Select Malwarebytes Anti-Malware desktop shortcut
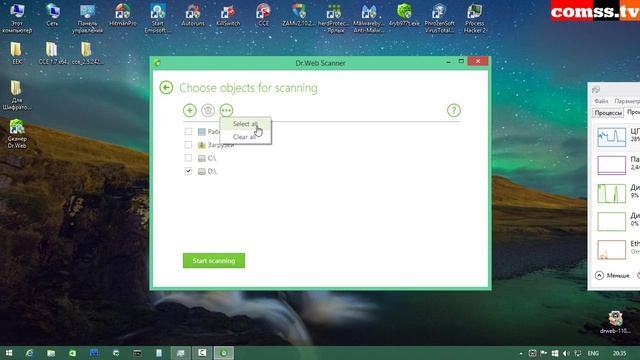 (369, 18)
